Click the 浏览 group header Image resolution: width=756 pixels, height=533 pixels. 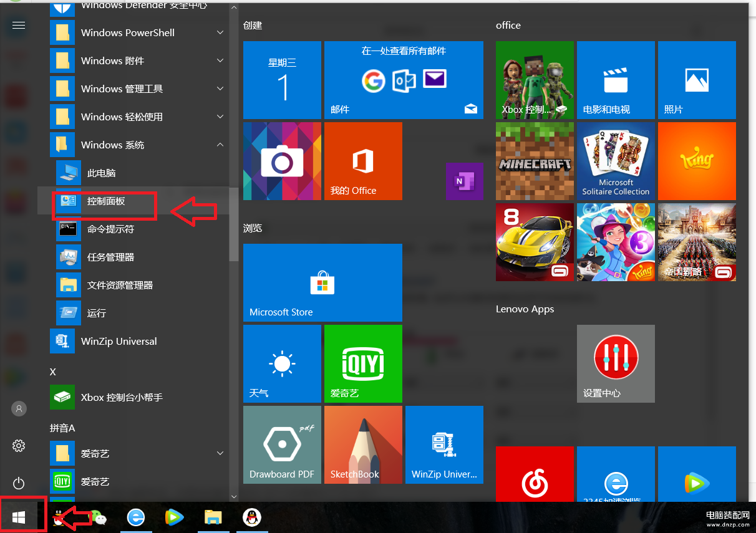[253, 228]
